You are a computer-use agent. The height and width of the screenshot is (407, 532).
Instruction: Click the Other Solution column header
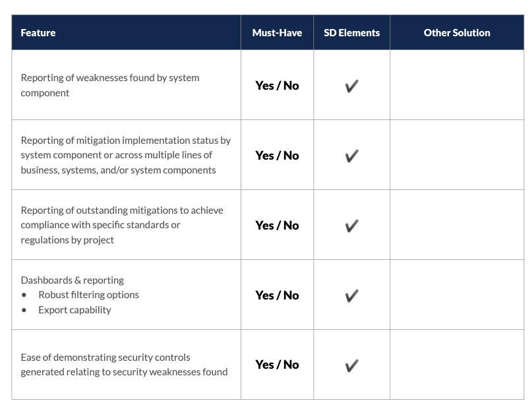(x=457, y=33)
